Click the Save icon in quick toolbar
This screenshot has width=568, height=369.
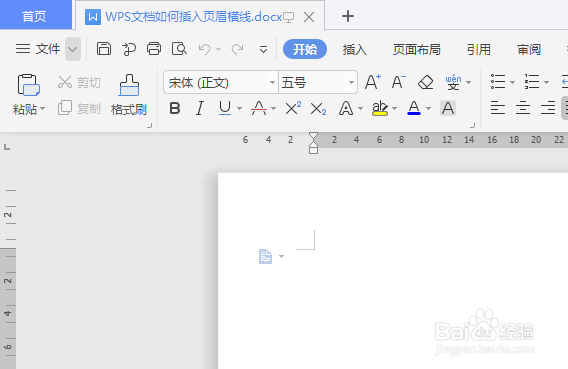(104, 49)
